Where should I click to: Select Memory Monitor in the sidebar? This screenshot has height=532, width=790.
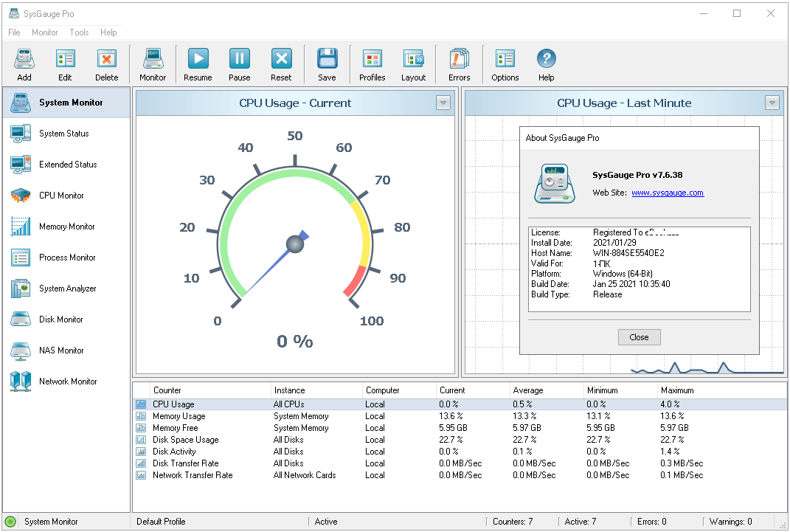(x=66, y=227)
